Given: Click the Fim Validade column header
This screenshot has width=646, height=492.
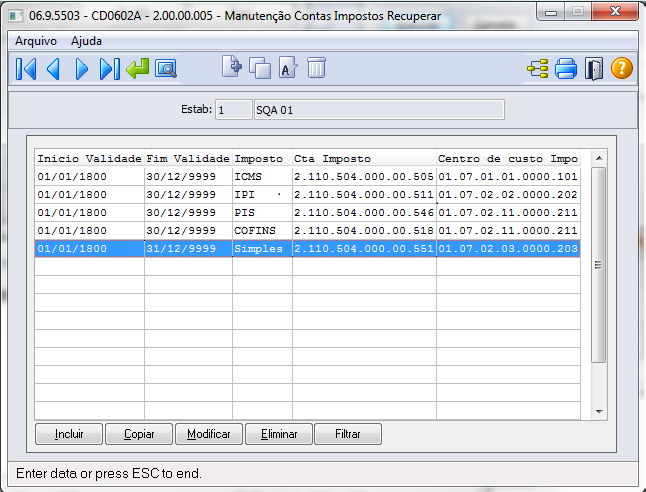Looking at the screenshot, I should coord(188,159).
